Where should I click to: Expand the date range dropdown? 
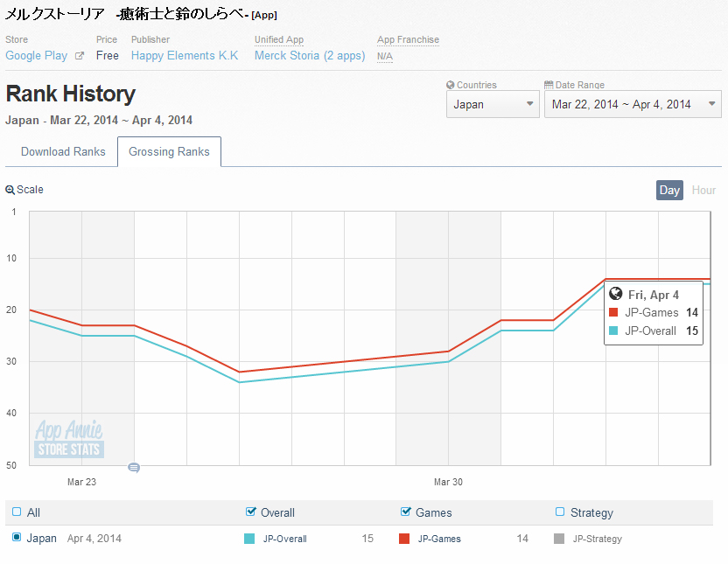coord(632,104)
